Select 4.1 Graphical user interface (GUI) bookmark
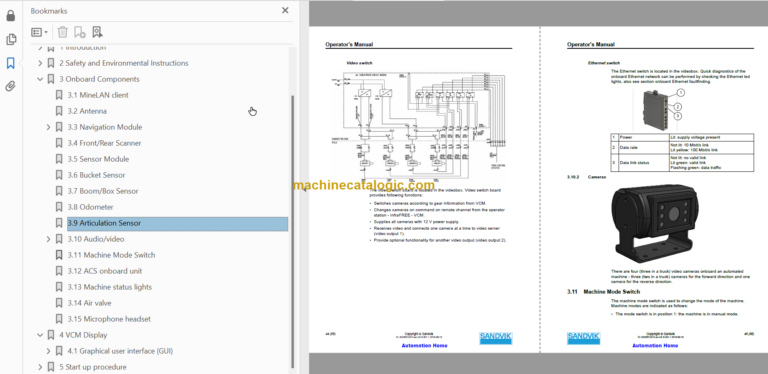This screenshot has height=374, width=768. (120, 351)
